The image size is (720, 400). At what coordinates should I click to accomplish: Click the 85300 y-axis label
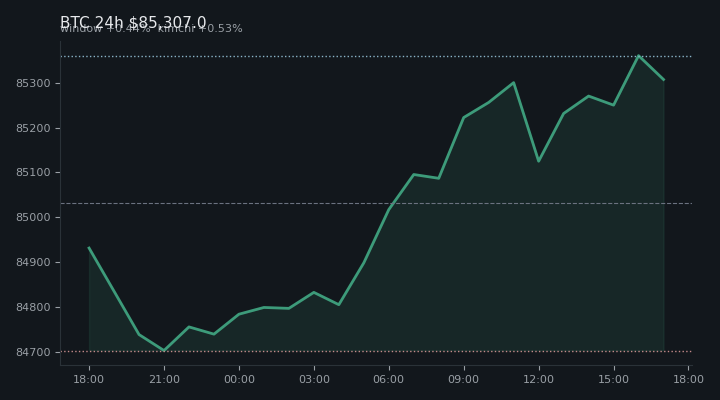coord(33,84)
